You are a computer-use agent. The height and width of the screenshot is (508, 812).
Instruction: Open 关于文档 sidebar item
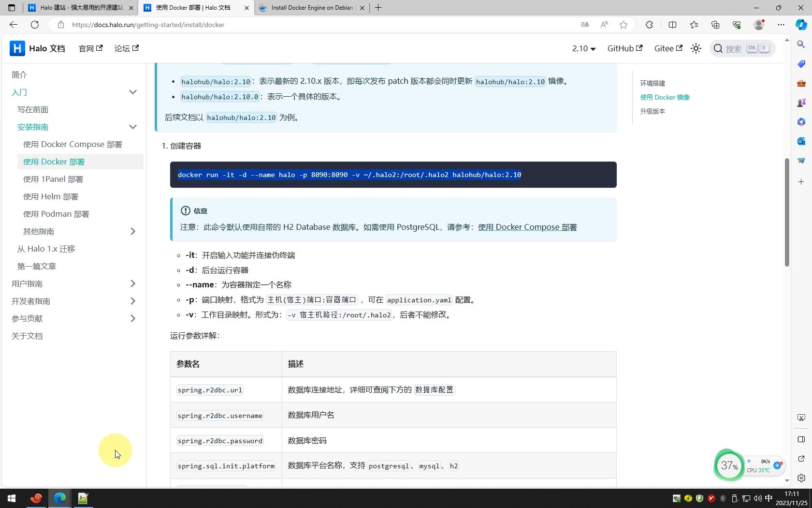click(x=27, y=336)
